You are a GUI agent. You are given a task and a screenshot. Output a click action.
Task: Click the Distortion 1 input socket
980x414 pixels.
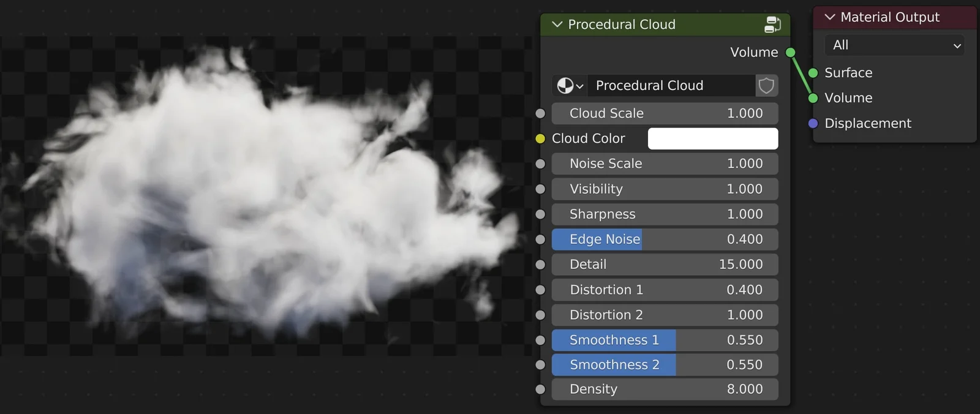pyautogui.click(x=540, y=290)
